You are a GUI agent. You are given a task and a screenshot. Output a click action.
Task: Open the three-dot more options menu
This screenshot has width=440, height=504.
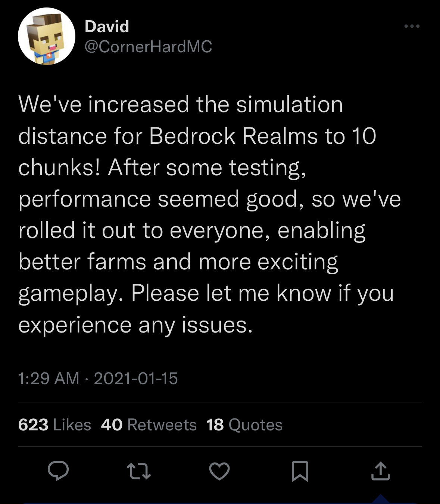pyautogui.click(x=412, y=26)
